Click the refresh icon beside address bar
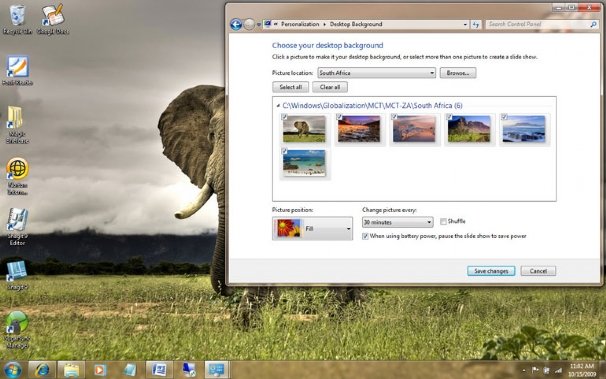Viewport: 606px width, 379px height. tap(476, 24)
